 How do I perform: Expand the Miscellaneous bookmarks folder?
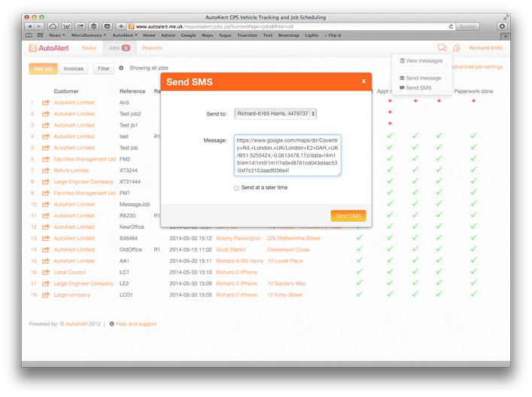tap(89, 35)
